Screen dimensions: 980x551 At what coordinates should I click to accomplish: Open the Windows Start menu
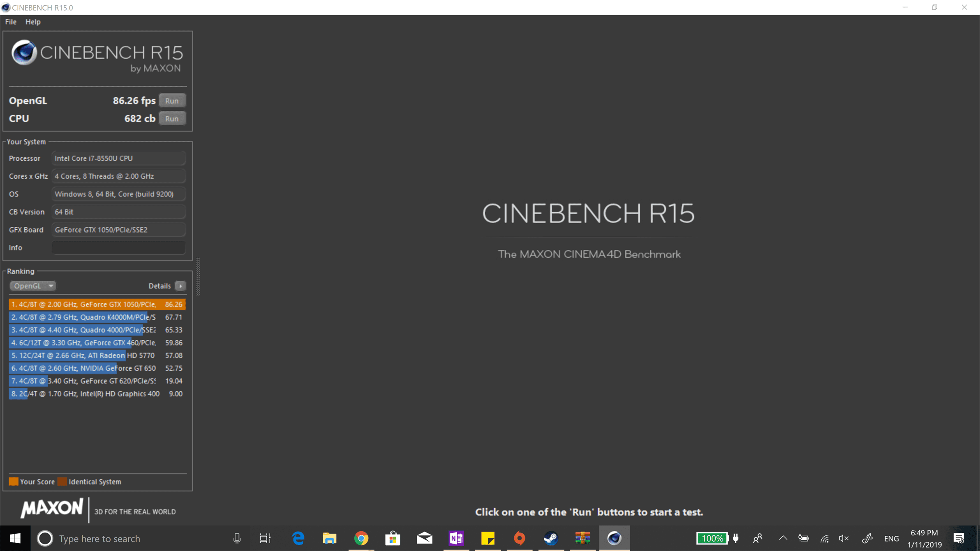point(15,538)
